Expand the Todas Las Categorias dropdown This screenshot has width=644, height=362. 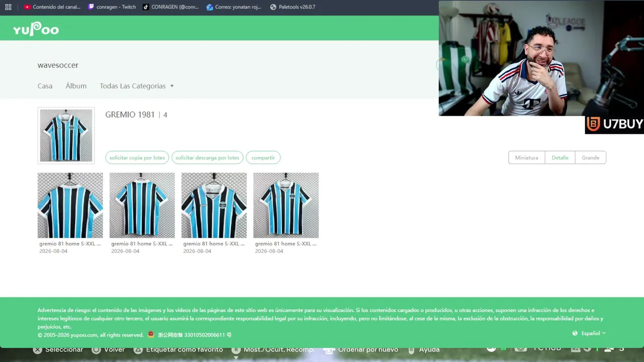[137, 86]
